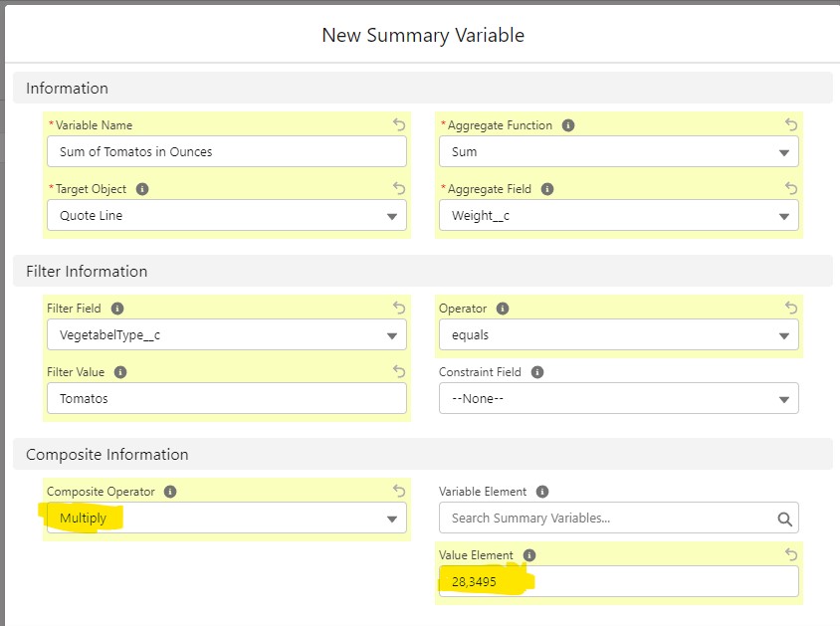Expand the Operator dropdown set to equals
The image size is (840, 626).
pos(618,335)
